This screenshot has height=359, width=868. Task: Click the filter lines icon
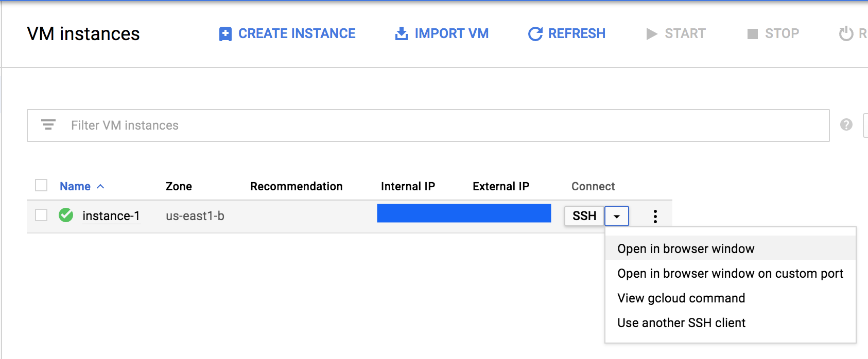pyautogui.click(x=48, y=125)
